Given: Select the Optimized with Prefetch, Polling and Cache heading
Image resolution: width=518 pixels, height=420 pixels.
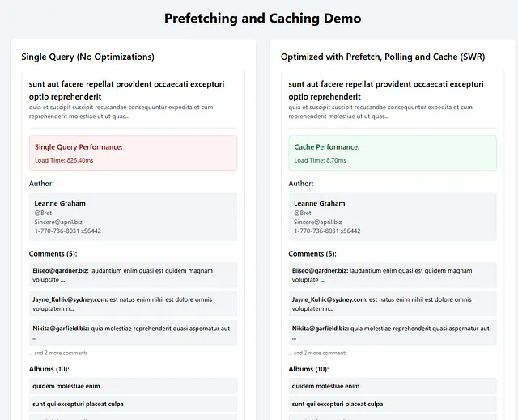Looking at the screenshot, I should coord(383,57).
